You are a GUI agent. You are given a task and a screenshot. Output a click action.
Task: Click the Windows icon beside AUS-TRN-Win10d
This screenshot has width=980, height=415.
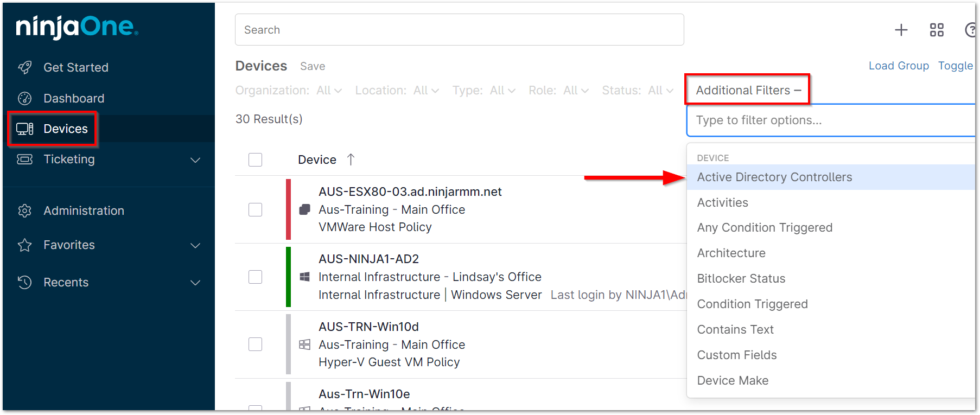coord(305,344)
